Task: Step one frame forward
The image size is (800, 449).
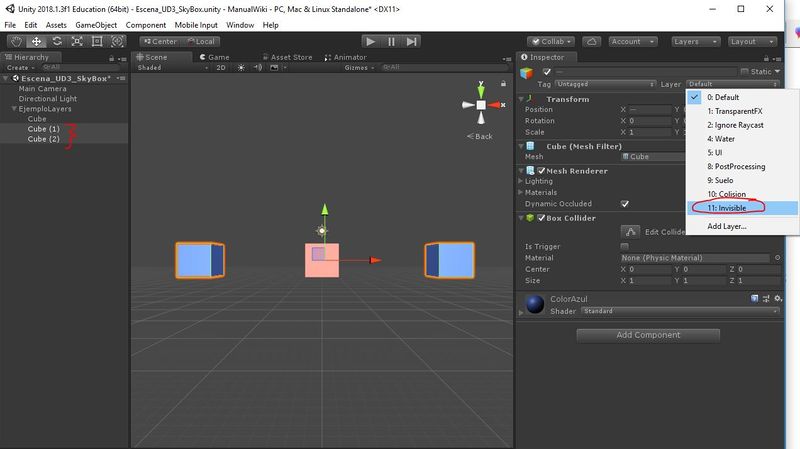Action: 411,41
